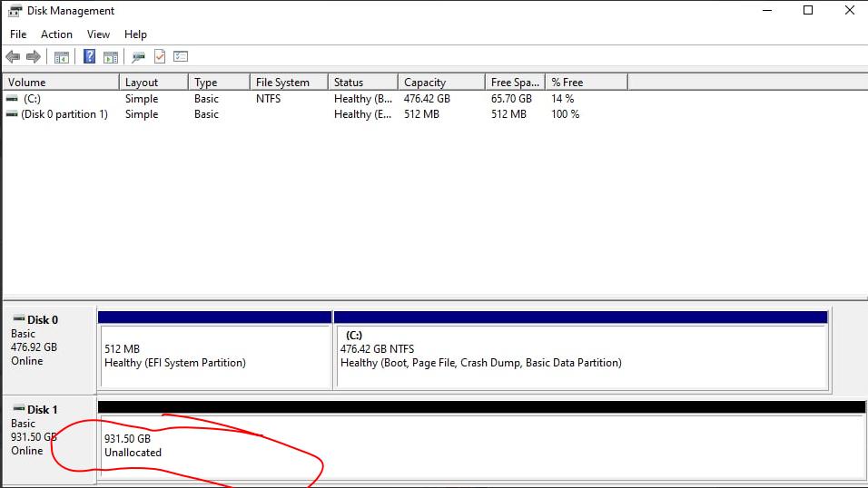
Task: Sort by the Layout column header
Action: click(x=153, y=82)
